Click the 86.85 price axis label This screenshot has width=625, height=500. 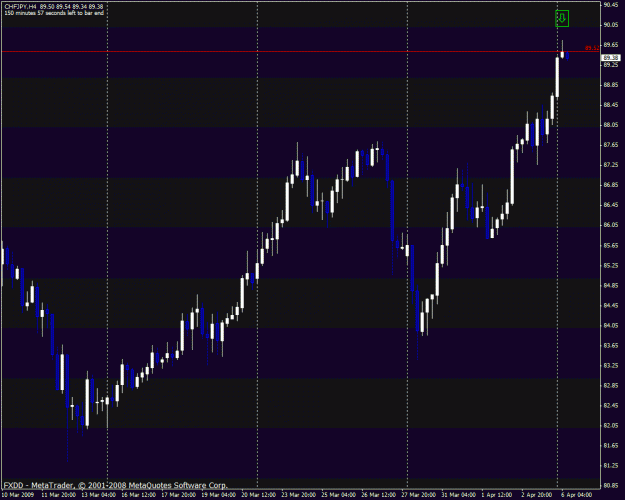(x=611, y=185)
